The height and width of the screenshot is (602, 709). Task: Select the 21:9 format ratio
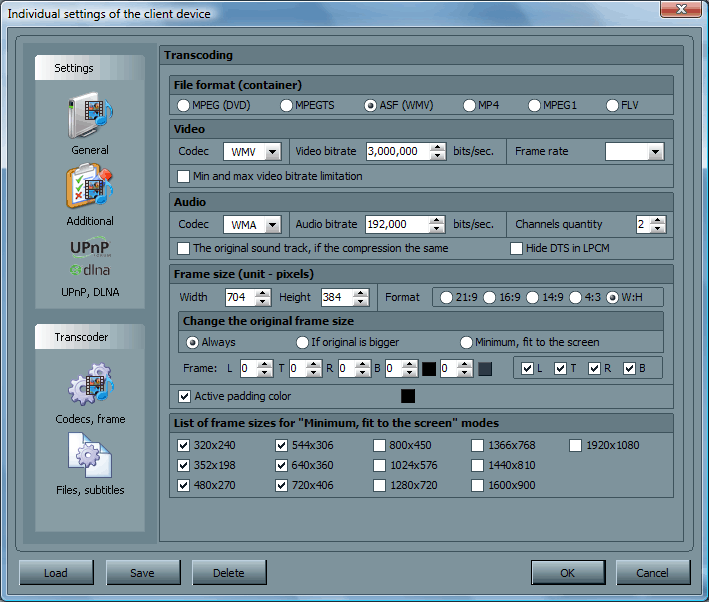pos(446,298)
